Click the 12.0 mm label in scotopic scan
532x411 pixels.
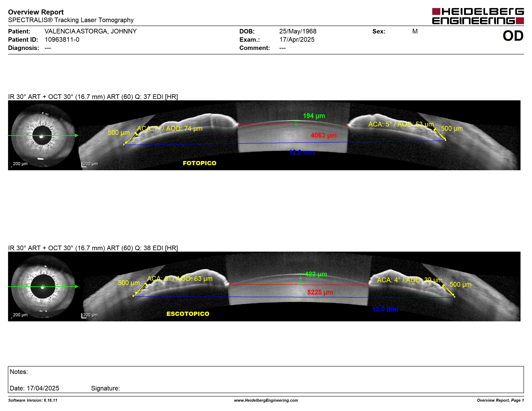point(385,309)
